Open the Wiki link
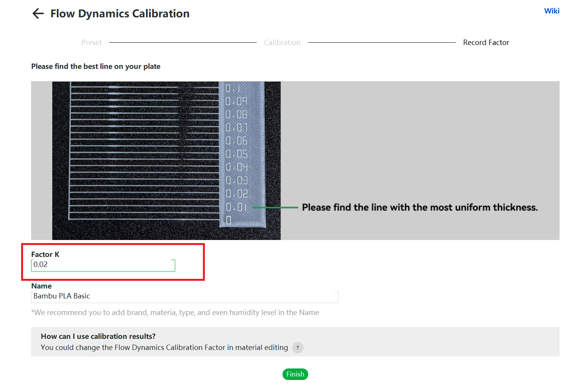The image size is (588, 385). click(551, 11)
